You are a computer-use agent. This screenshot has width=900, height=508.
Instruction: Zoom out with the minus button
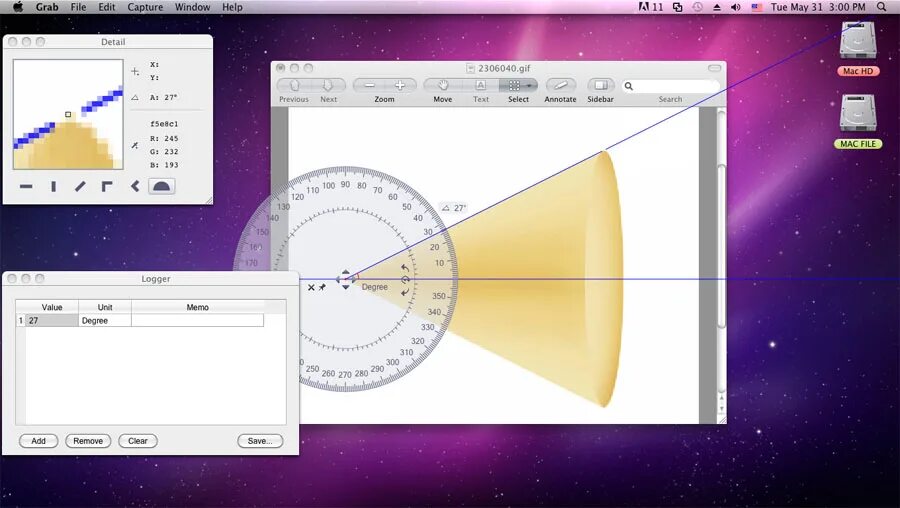pyautogui.click(x=369, y=86)
